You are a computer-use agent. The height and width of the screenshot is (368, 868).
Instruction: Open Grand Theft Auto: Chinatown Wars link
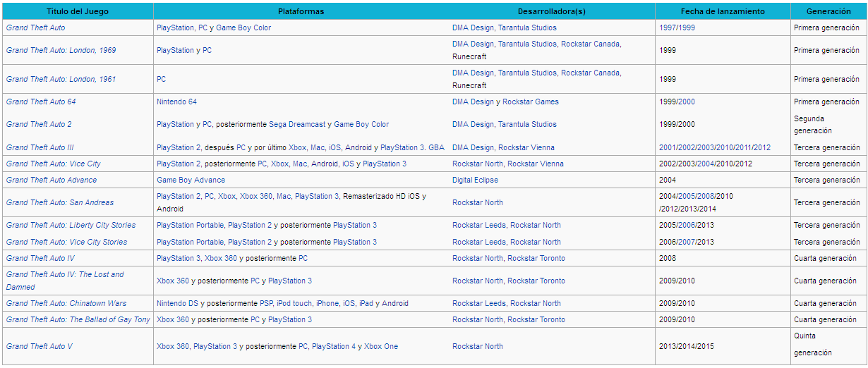pyautogui.click(x=66, y=303)
